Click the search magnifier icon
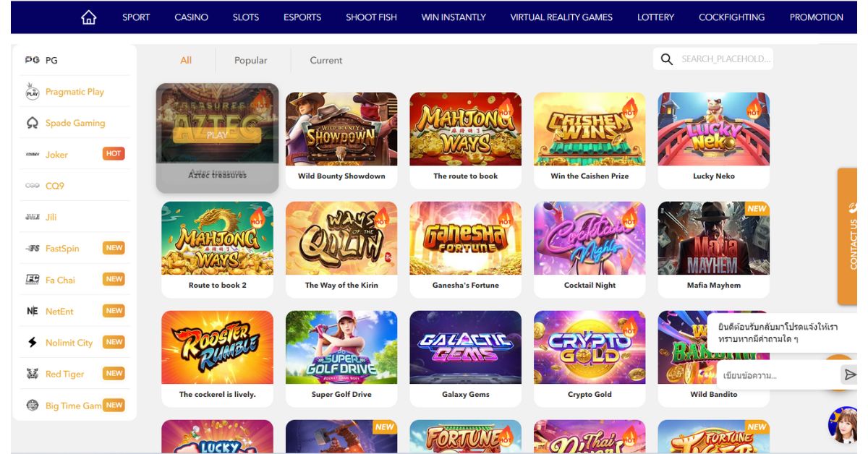This screenshot has height=454, width=868. click(x=667, y=59)
